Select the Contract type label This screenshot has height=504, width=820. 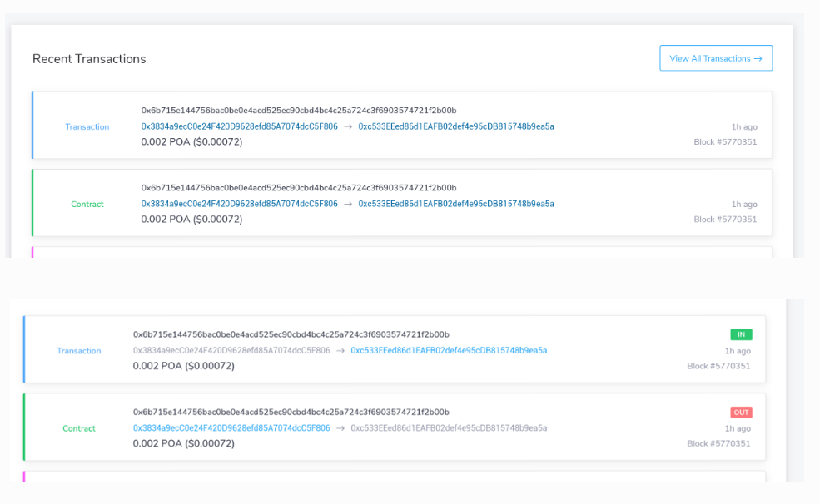(x=87, y=204)
